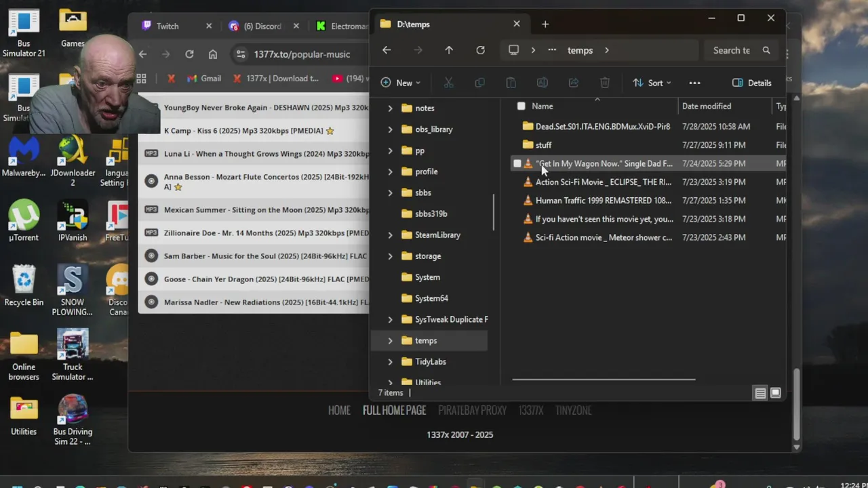
Task: Toggle the select-all checkbox beside Name header
Action: pos(521,106)
